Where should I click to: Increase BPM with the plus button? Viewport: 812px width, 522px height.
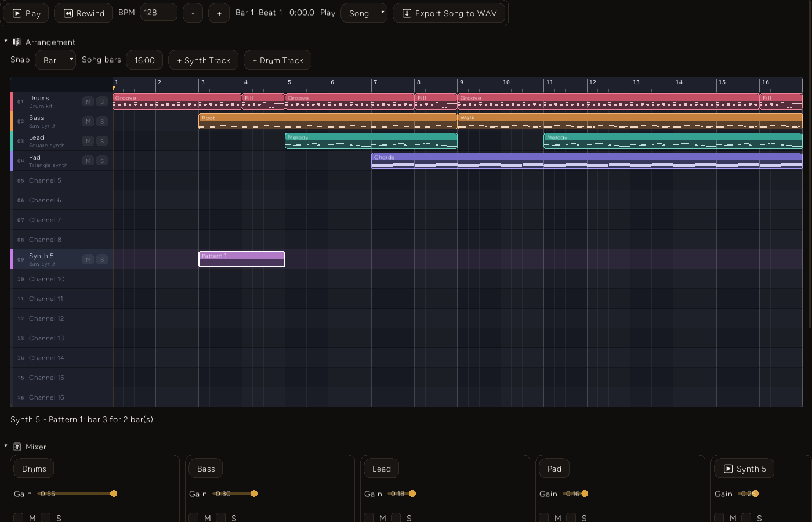[219, 13]
